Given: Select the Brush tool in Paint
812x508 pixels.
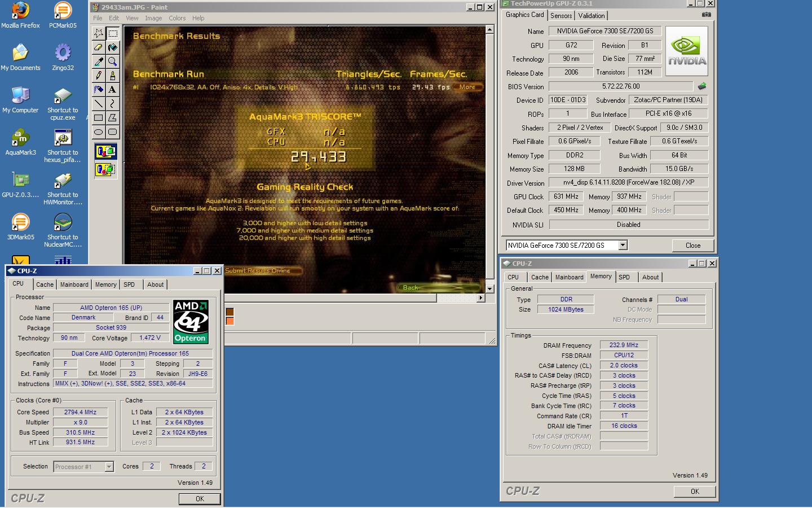Looking at the screenshot, I should point(113,76).
